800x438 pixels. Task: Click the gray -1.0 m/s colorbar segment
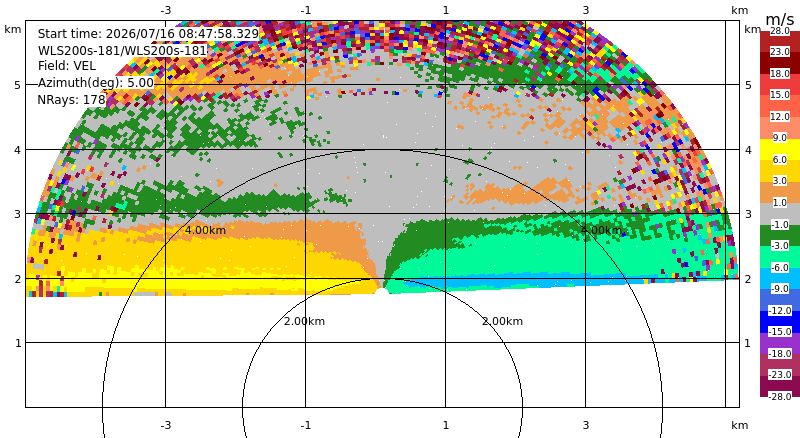pyautogui.click(x=780, y=214)
